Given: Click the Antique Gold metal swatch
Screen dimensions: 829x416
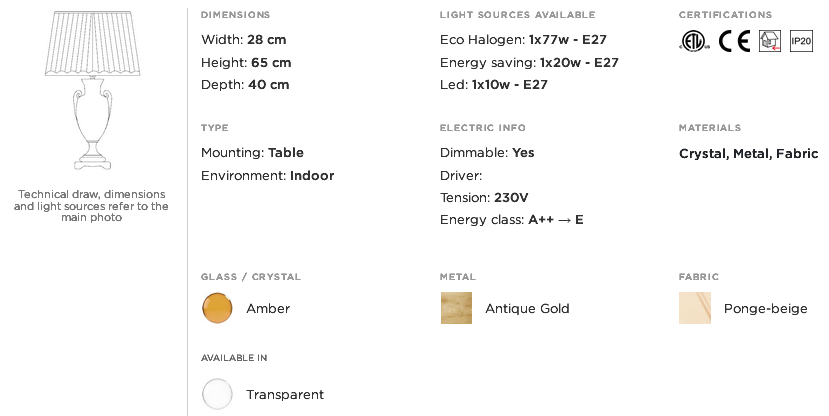Looking at the screenshot, I should pos(456,308).
